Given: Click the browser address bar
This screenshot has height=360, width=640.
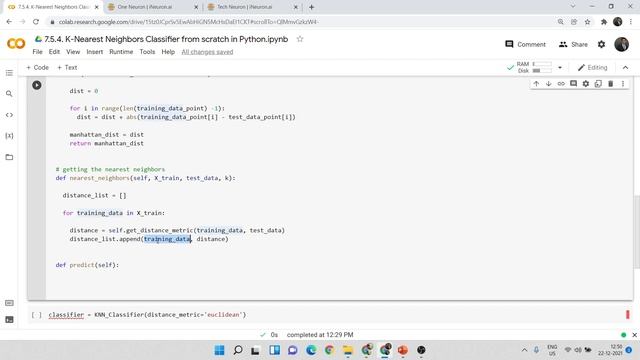Looking at the screenshot, I should click(x=302, y=22).
